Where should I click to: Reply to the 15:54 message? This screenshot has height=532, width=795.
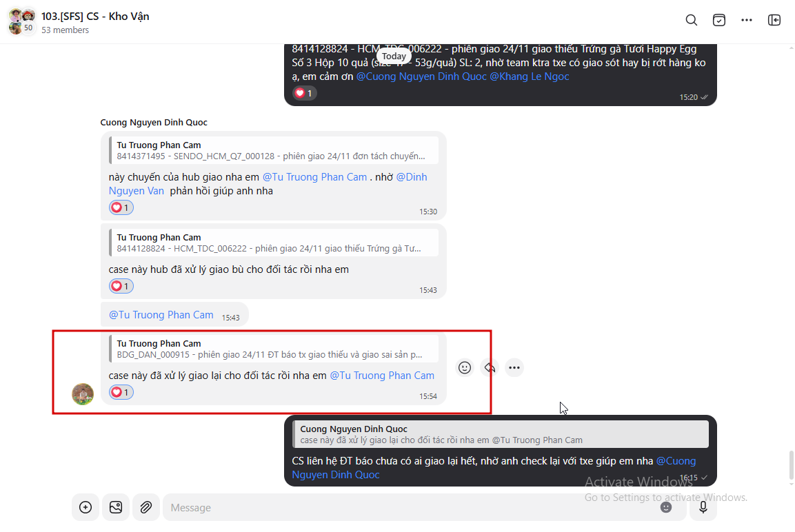pos(490,368)
